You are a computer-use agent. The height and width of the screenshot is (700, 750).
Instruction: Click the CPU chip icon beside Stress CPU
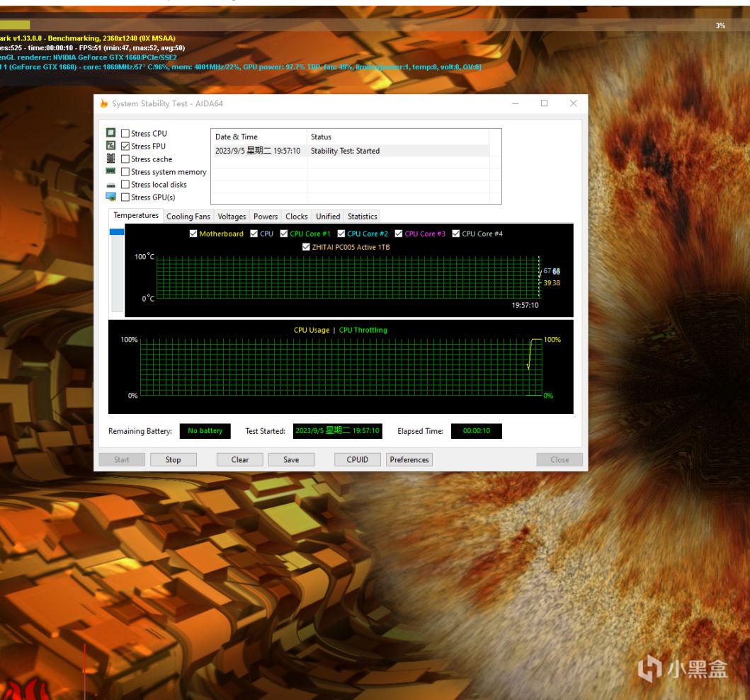(111, 132)
